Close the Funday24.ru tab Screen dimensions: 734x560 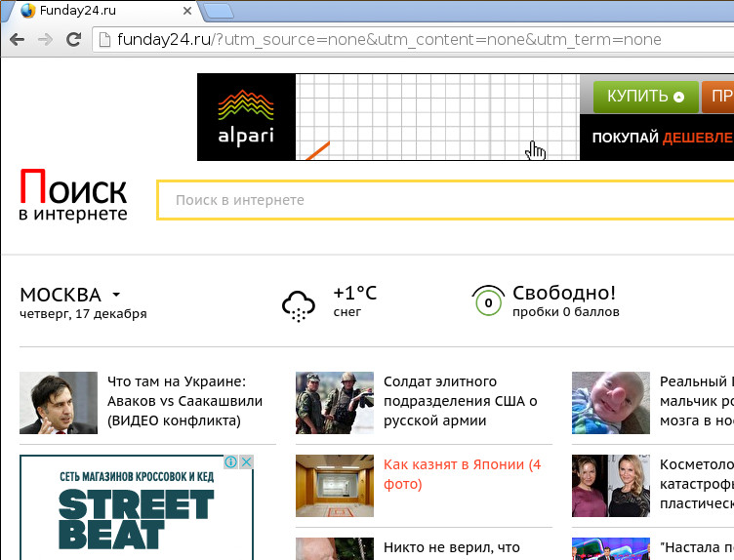[186, 11]
